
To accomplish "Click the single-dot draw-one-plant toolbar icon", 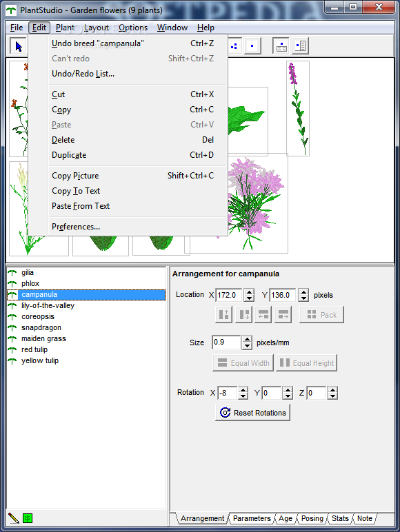I will [x=252, y=45].
